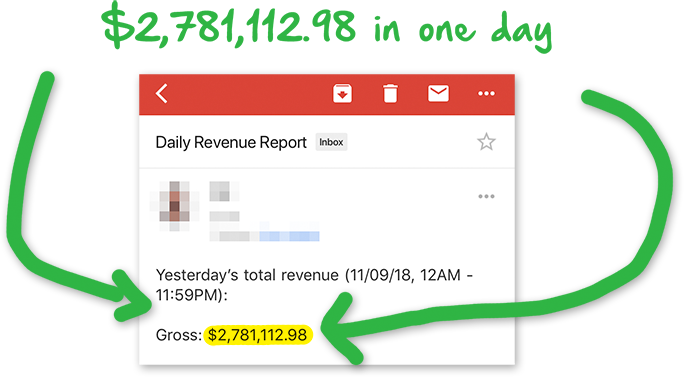Select the Inbox label tag
684x377 pixels.
pos(331,142)
